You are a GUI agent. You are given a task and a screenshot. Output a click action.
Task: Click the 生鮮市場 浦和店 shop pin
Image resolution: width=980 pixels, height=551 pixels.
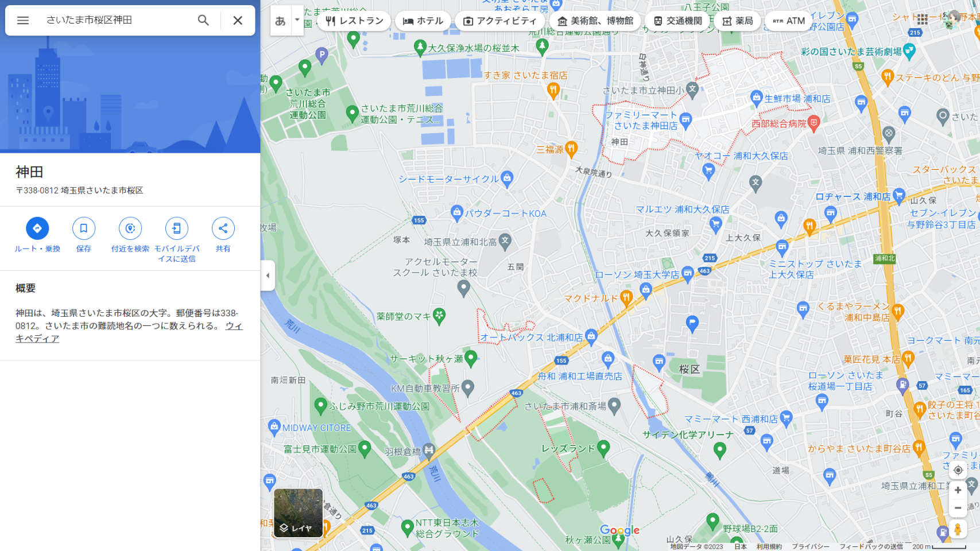tap(756, 98)
